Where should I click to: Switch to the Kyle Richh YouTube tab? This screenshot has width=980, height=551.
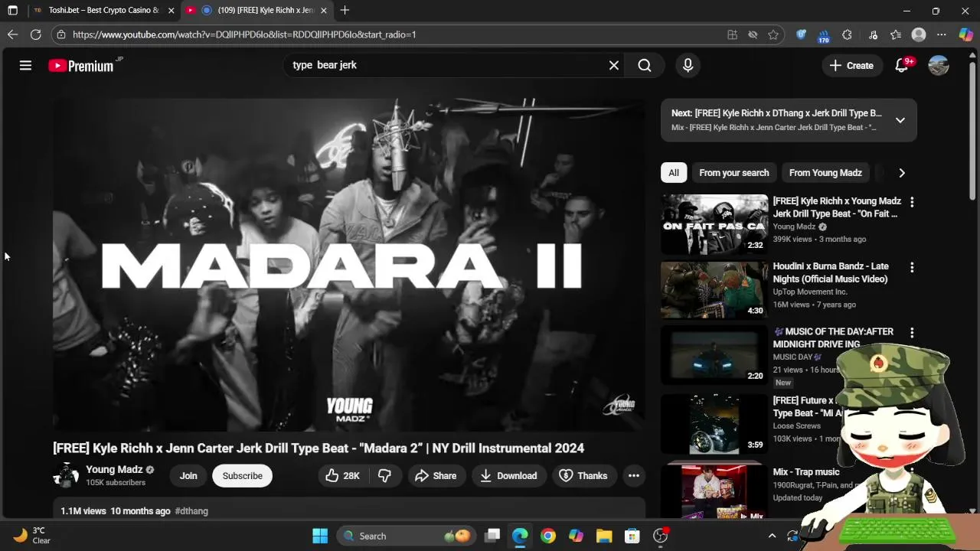point(256,11)
